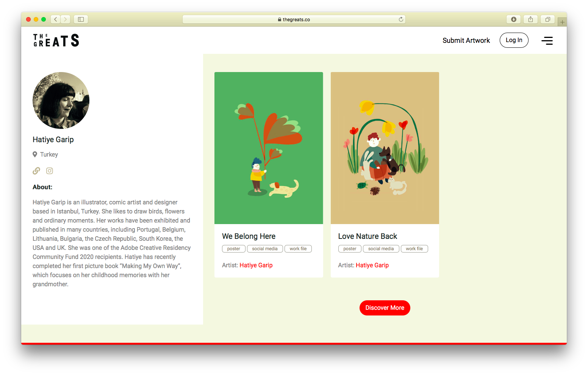Click the Safari share icon
588x375 pixels.
click(531, 19)
